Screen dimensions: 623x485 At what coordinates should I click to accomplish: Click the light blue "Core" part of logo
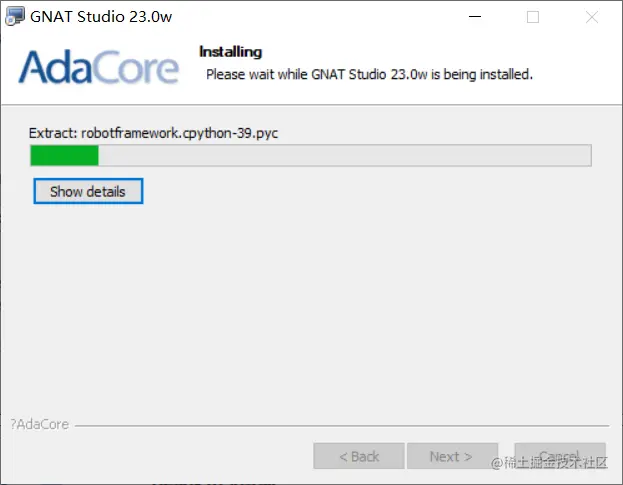click(x=136, y=68)
